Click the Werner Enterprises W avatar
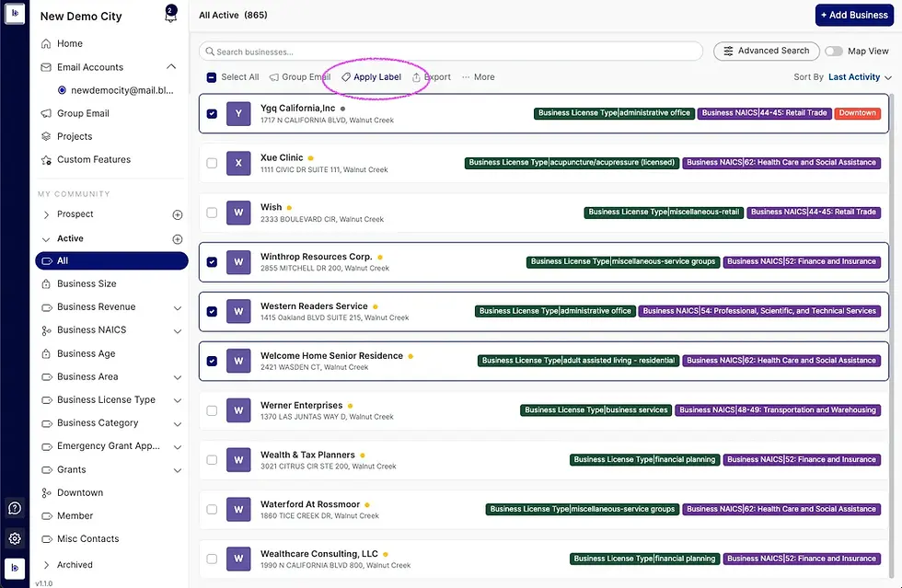 point(238,410)
